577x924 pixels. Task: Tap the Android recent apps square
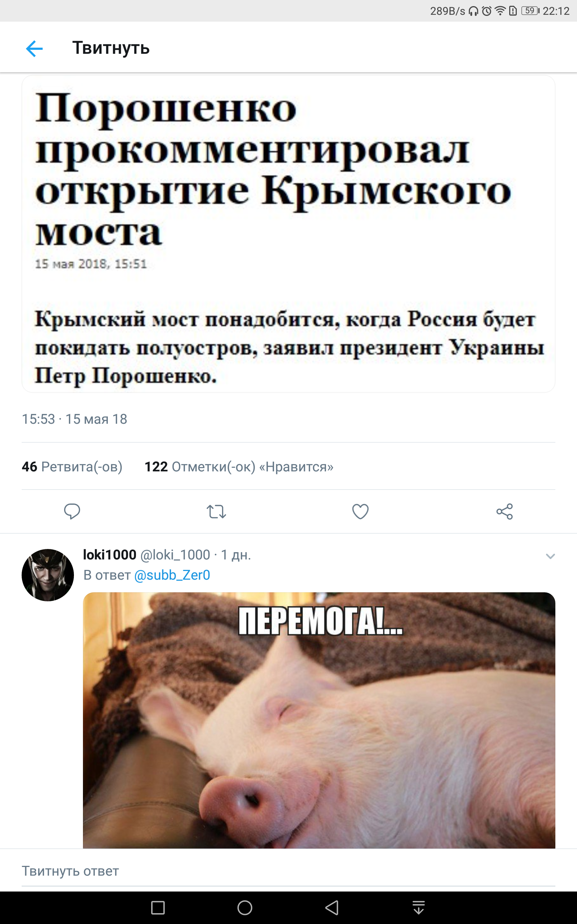pyautogui.click(x=158, y=908)
